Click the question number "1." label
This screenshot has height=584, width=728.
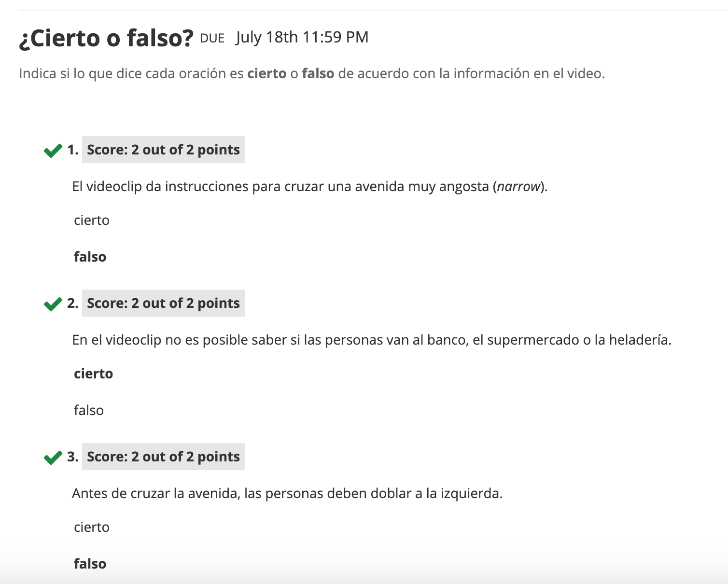73,150
